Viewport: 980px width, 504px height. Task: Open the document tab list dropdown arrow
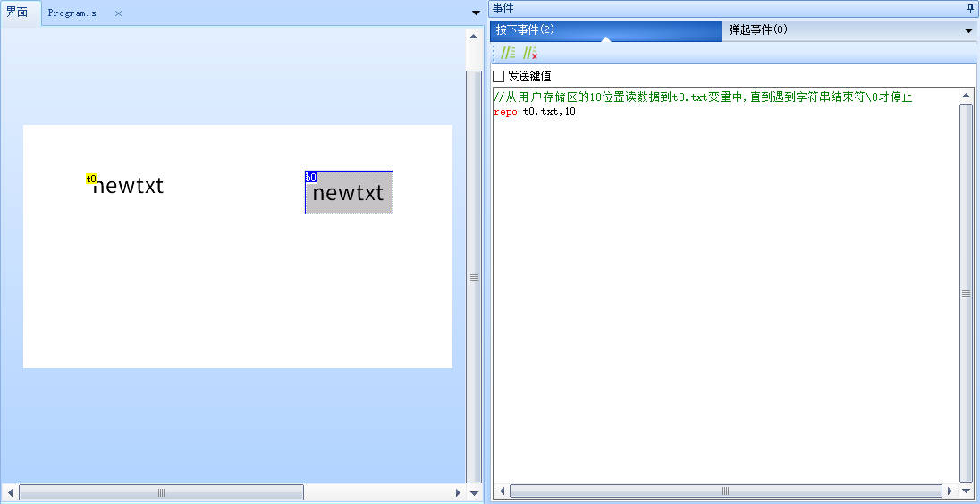point(475,13)
